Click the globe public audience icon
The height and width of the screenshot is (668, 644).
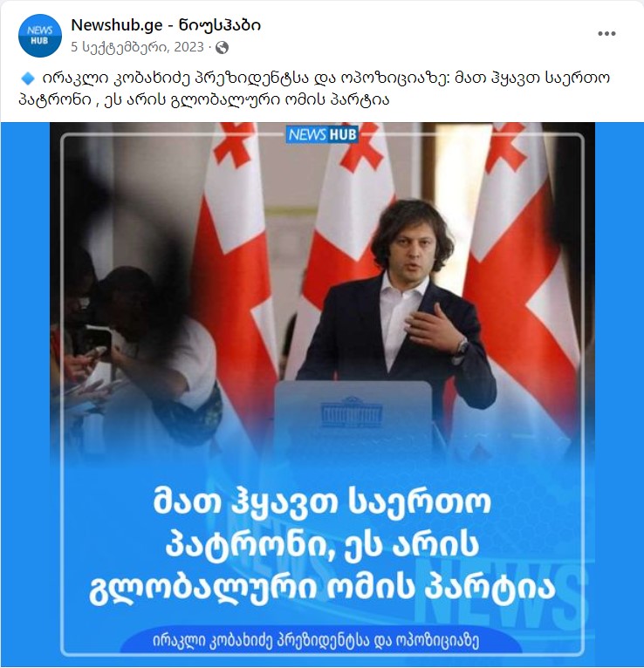(222, 47)
